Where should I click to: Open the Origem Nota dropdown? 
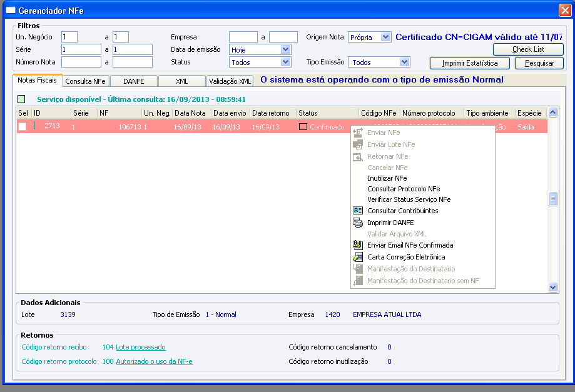coord(385,37)
